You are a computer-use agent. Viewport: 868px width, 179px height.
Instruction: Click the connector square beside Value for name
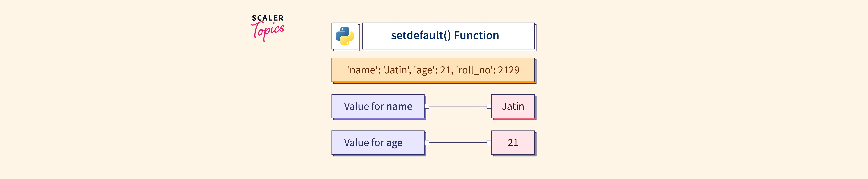click(x=427, y=106)
